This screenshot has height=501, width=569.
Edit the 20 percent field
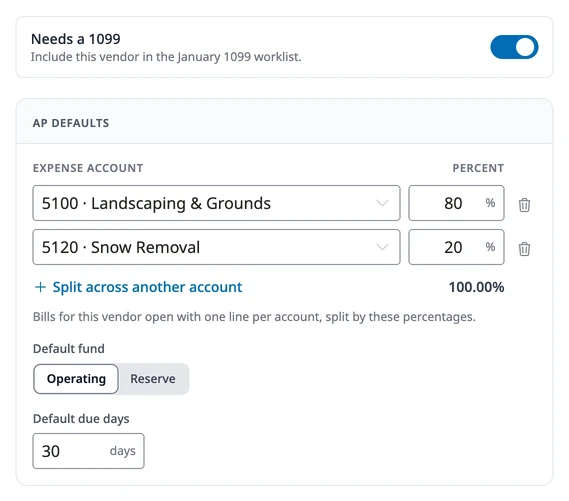tap(456, 247)
